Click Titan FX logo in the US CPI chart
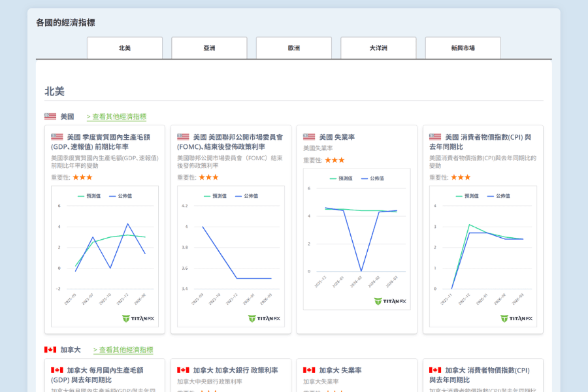The height and width of the screenshot is (392, 588). [x=516, y=319]
